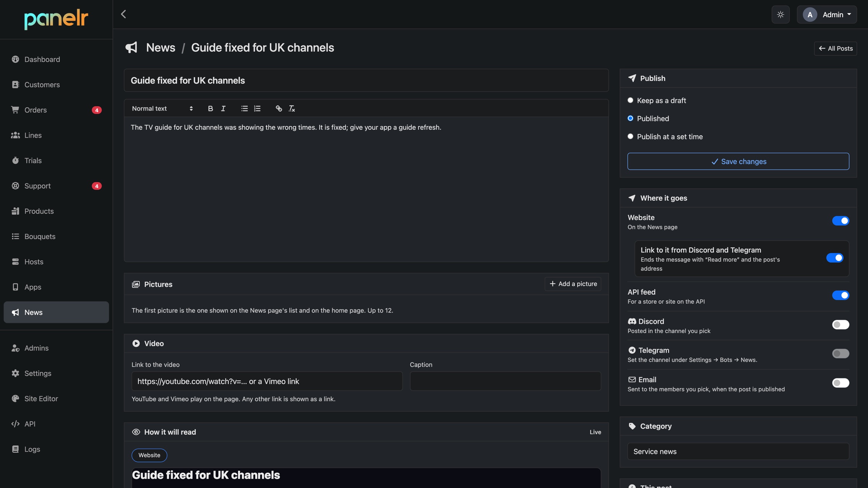Open Dashboard in the sidebar
Screen dimensions: 868x488
pyautogui.click(x=56, y=59)
